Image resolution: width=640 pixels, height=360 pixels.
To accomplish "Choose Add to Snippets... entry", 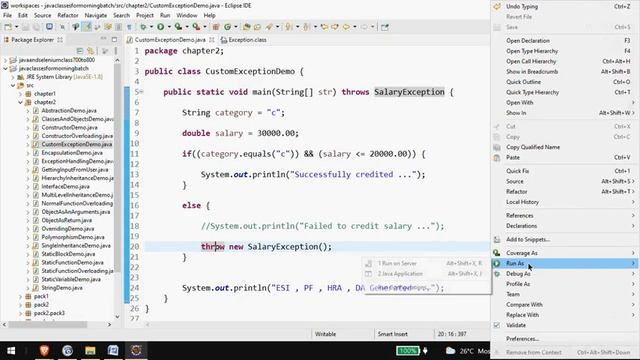I will pos(565,240).
